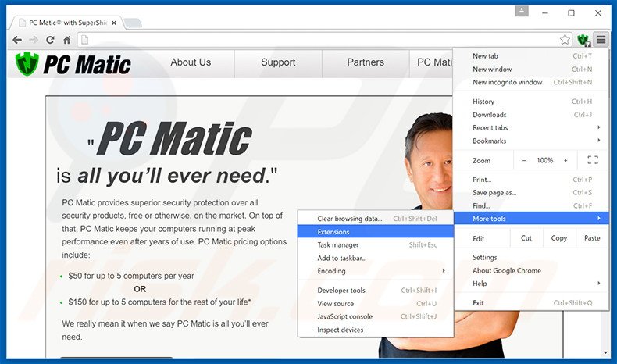Toggle fullscreen mode in the Zoom row

[593, 160]
